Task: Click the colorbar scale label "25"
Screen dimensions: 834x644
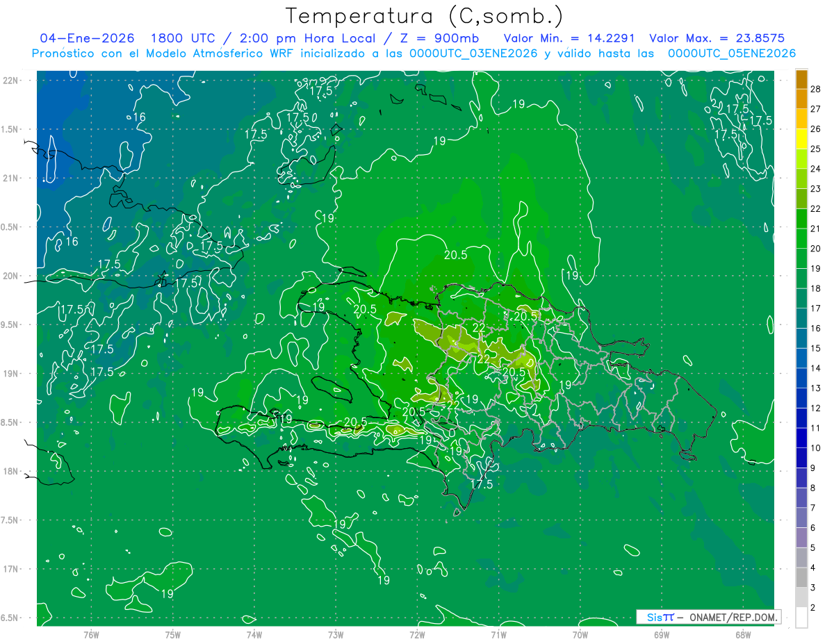Action: coord(816,149)
